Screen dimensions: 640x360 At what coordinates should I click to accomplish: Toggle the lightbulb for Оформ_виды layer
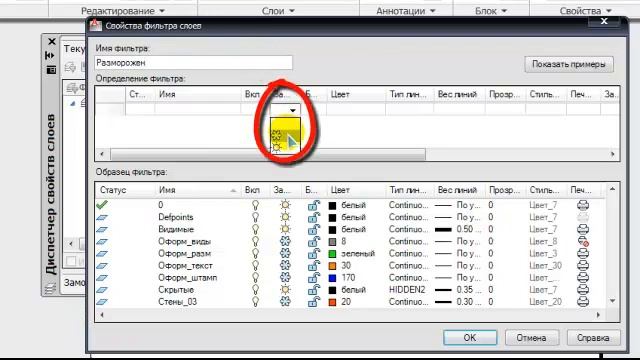point(255,242)
